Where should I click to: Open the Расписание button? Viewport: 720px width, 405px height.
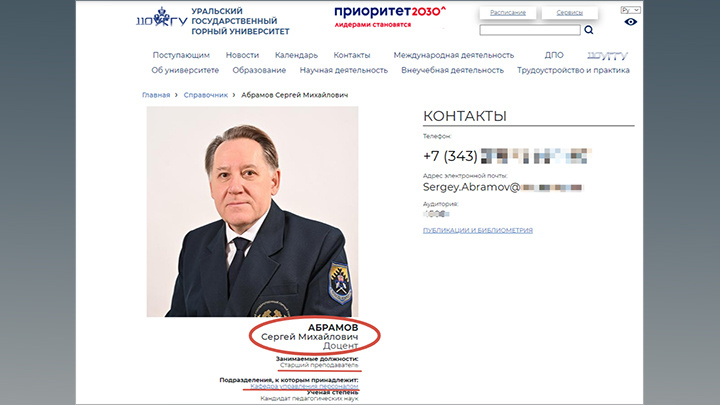[507, 13]
